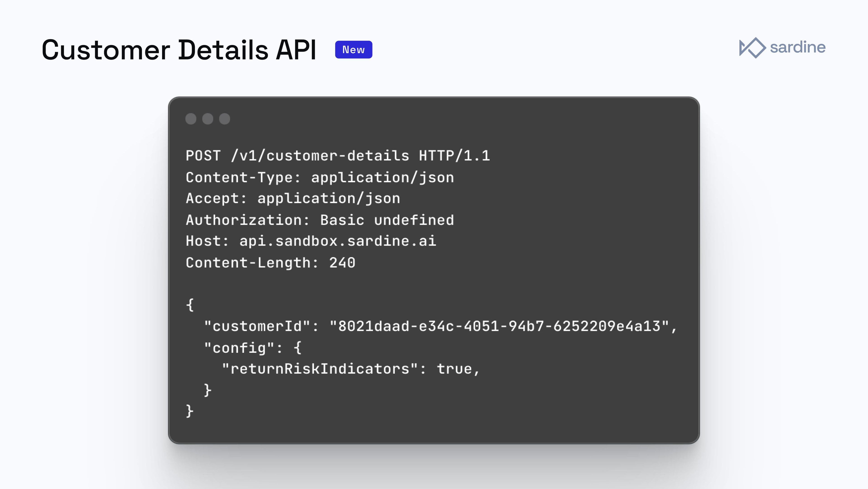Click the POST /v1/customer-details request line
Image resolution: width=868 pixels, height=489 pixels.
tap(338, 156)
